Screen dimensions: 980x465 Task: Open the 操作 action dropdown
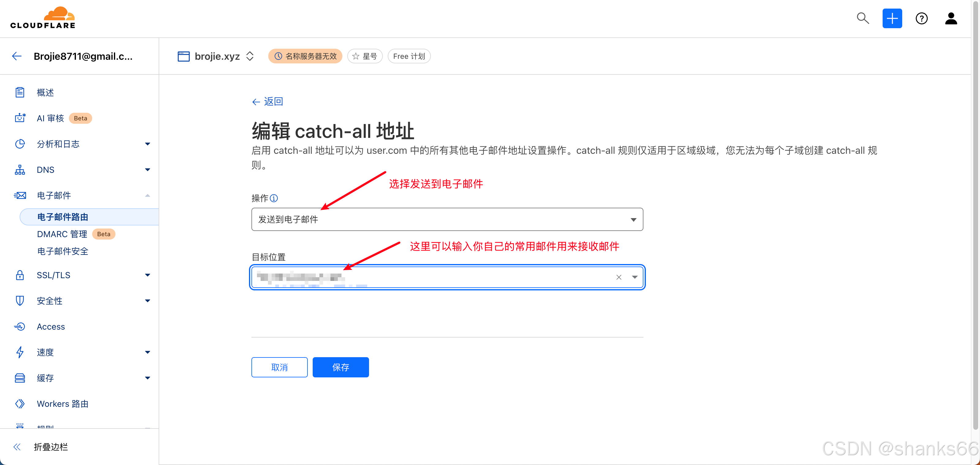[x=447, y=220]
